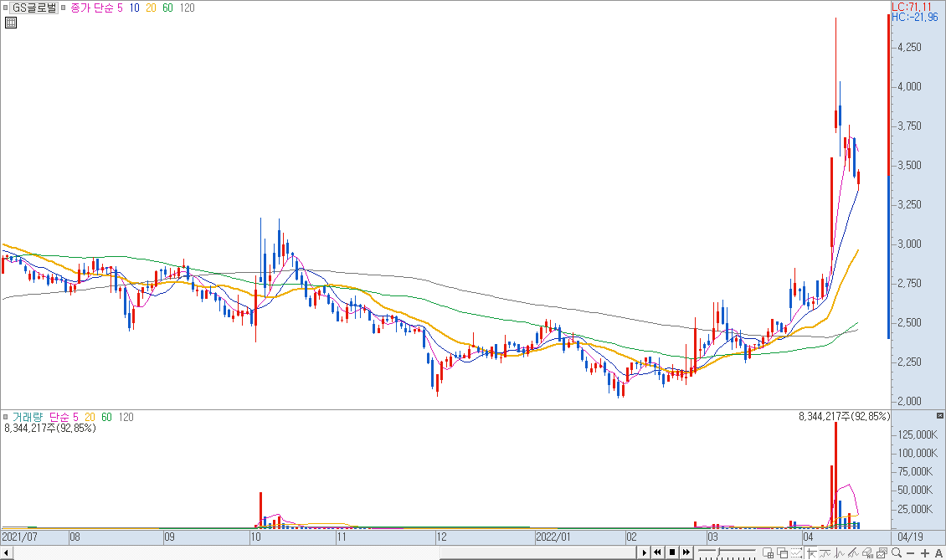Screen dimensions: 946x560
Task: Click the HC:-21.96 indicator text
Action: (915, 17)
